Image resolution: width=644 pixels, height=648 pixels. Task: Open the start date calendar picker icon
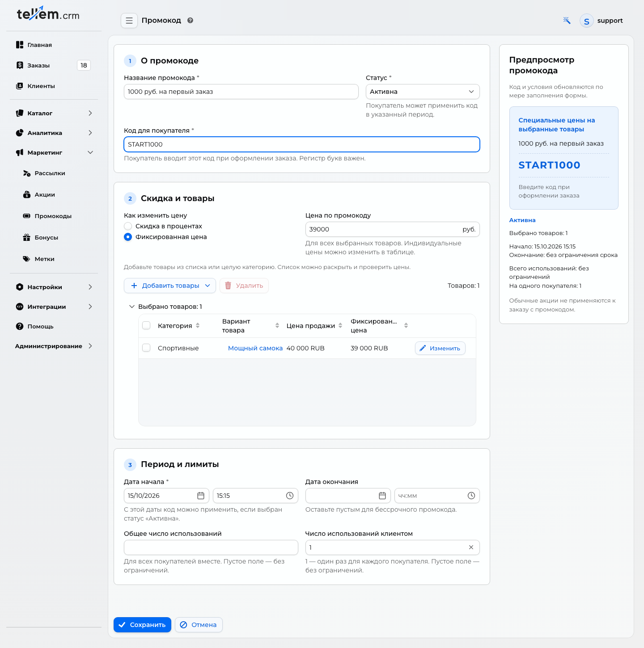coord(201,496)
